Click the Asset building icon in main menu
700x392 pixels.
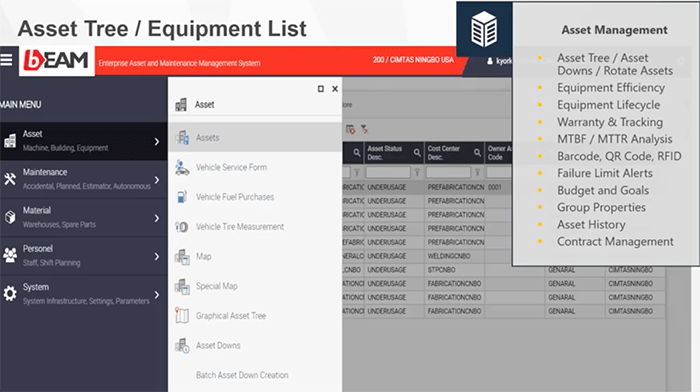[10, 141]
